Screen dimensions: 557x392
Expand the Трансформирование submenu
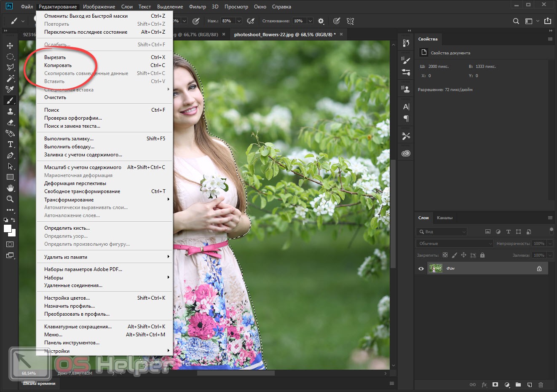click(x=104, y=199)
